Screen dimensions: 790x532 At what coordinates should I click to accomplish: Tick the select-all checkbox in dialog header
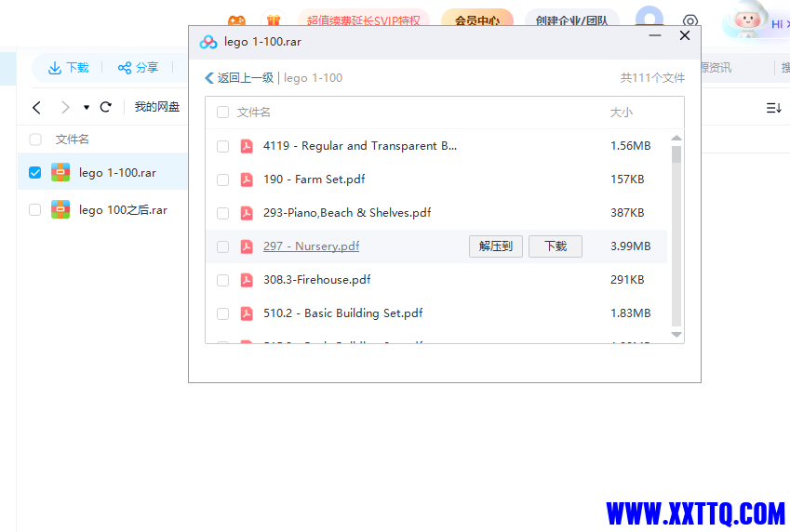coord(222,113)
